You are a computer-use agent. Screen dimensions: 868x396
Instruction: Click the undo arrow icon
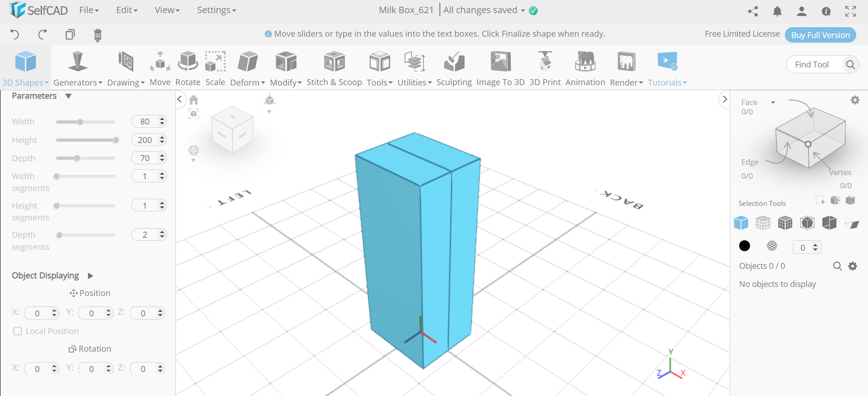click(x=15, y=34)
